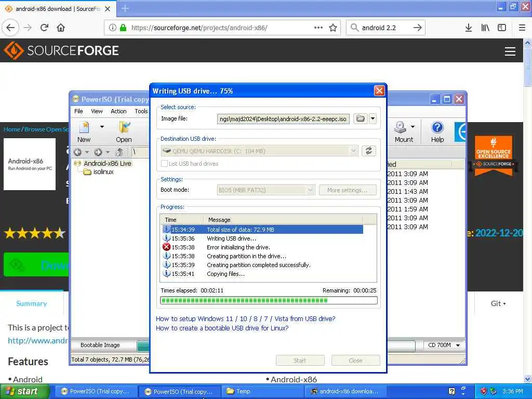Click PowerISO forward navigation arrow
Viewport: 532px width, 399px height.
click(98, 152)
